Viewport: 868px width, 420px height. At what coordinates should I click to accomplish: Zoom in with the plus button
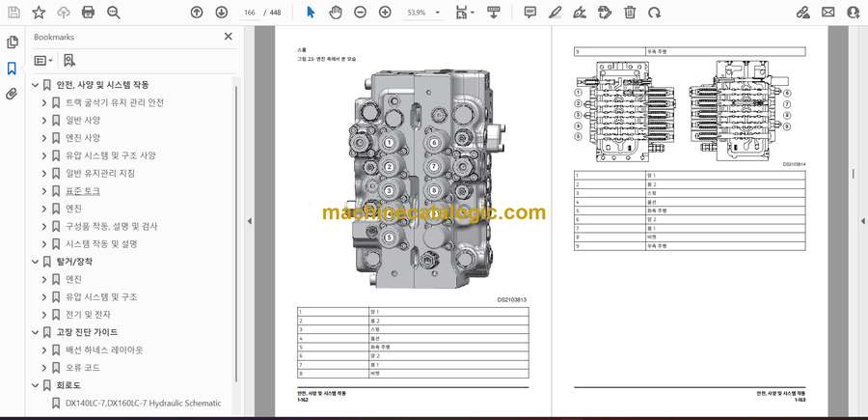click(x=385, y=13)
